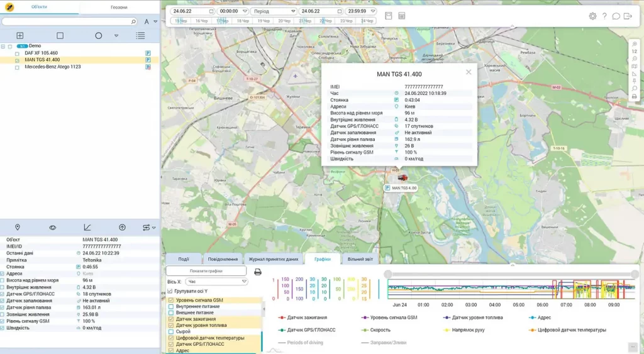The height and width of the screenshot is (354, 644).
Task: Click the second panel layout icon beside date controls
Action: (402, 16)
